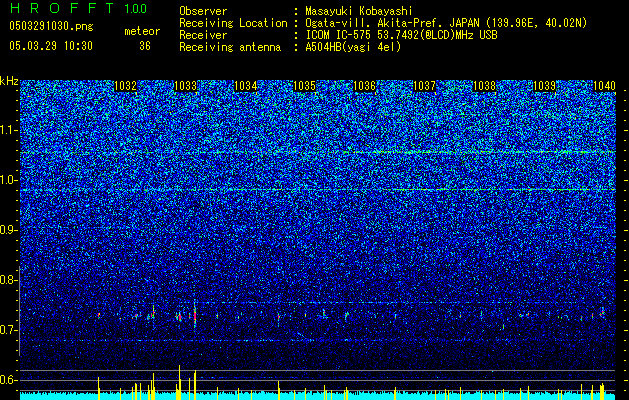This screenshot has width=629, height=400.
Task: Click the 0.9 frequency axis label
Action: [8, 230]
